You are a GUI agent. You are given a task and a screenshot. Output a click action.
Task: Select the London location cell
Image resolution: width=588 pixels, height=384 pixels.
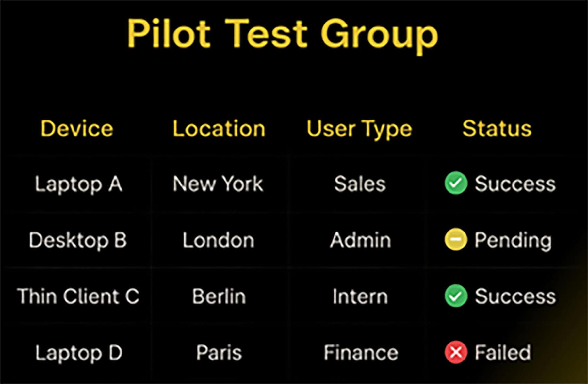click(x=219, y=240)
